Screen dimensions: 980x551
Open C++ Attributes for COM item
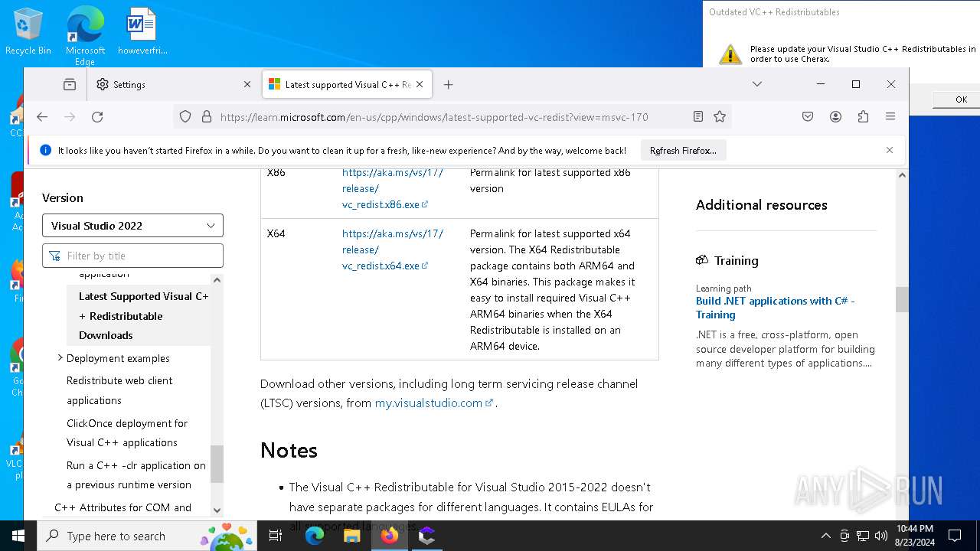122,507
